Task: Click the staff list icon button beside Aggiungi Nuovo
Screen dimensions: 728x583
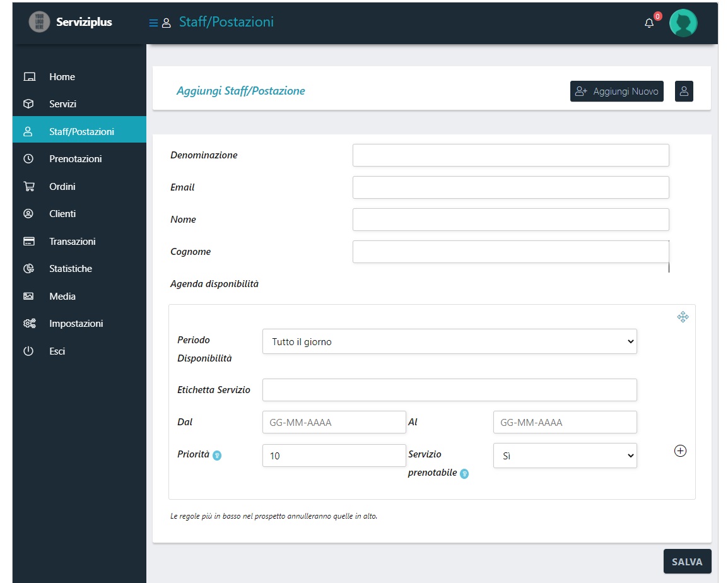Action: pos(684,91)
